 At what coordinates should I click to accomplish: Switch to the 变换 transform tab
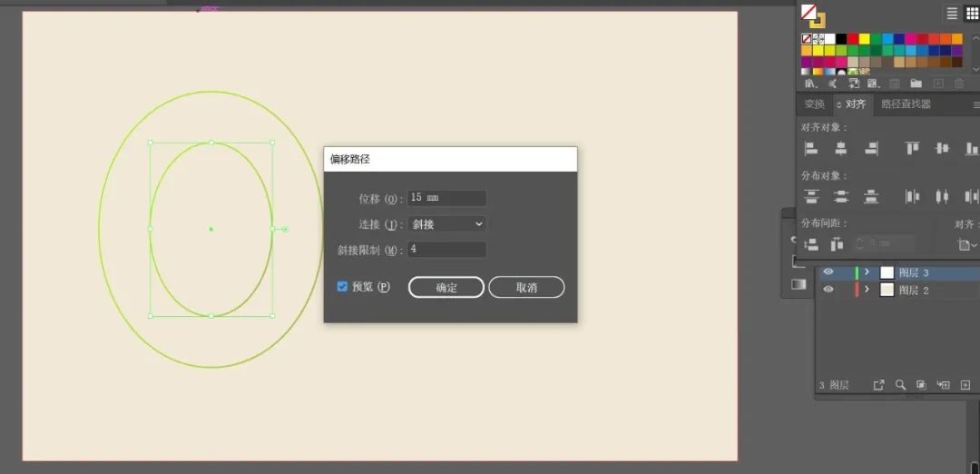point(814,104)
